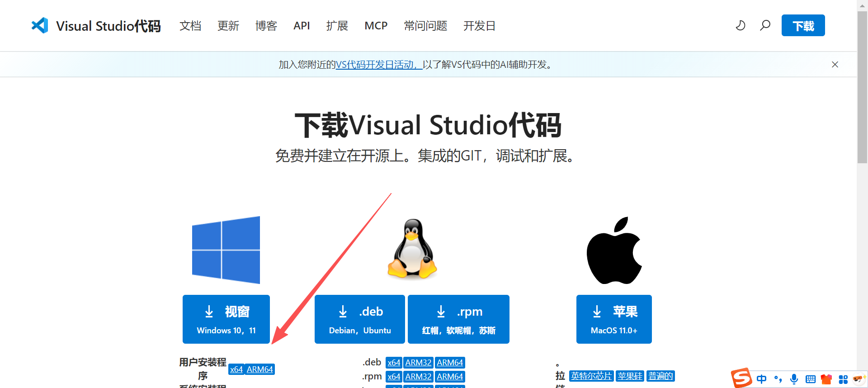Viewport: 868px width, 388px height.
Task: Click ARM64 link in .rpm row
Action: coord(450,377)
